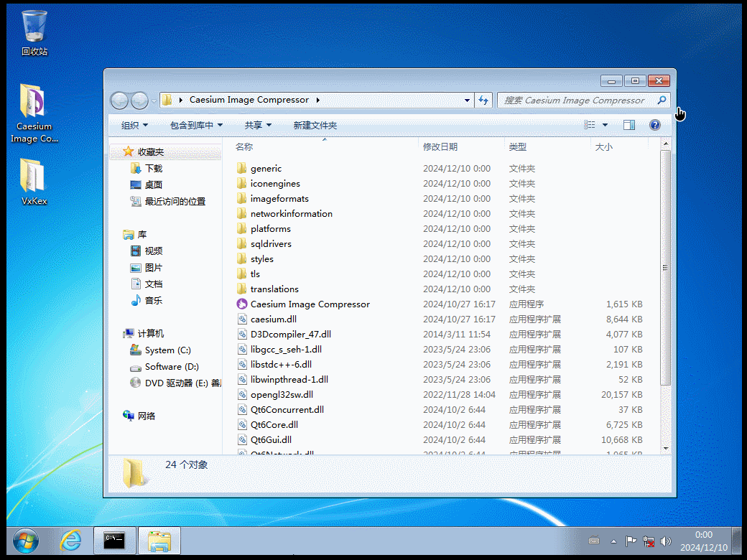Screen dimensions: 747x560
Task: Click the refresh icon beside the address bar
Action: pos(483,100)
